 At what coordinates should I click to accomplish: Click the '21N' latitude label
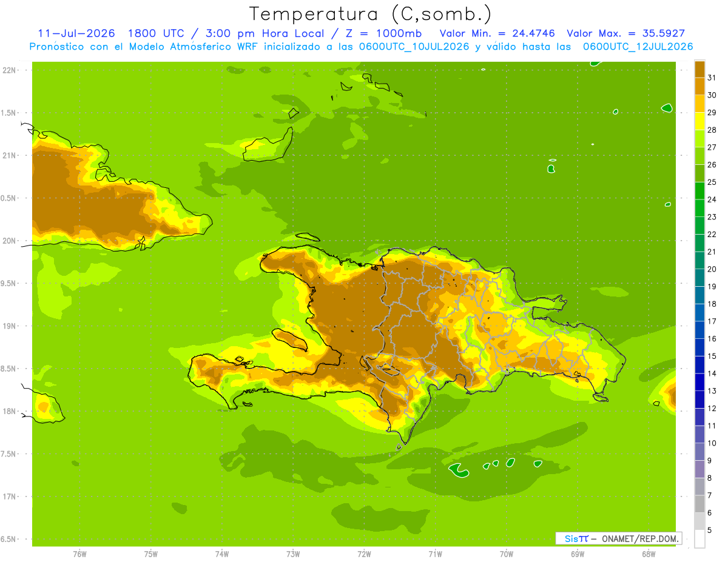point(10,156)
